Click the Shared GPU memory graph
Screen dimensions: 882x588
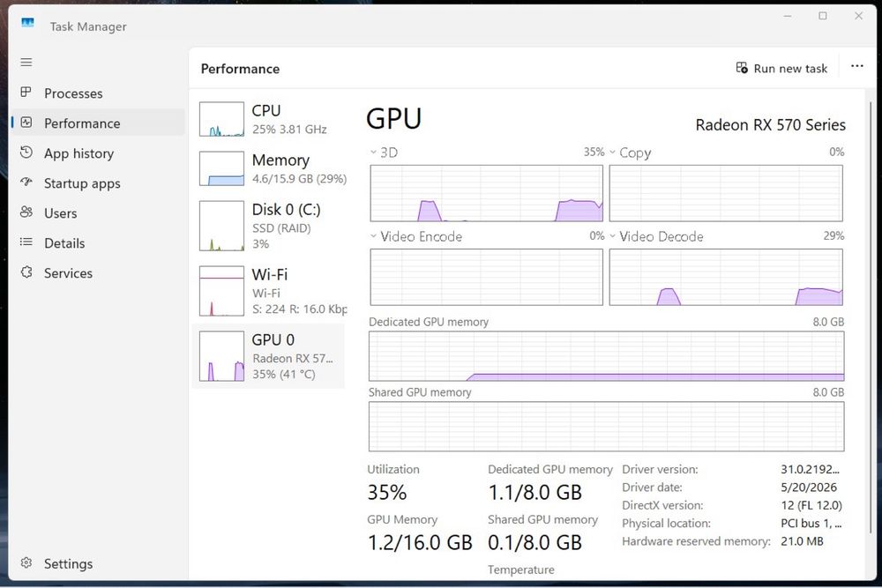point(607,426)
